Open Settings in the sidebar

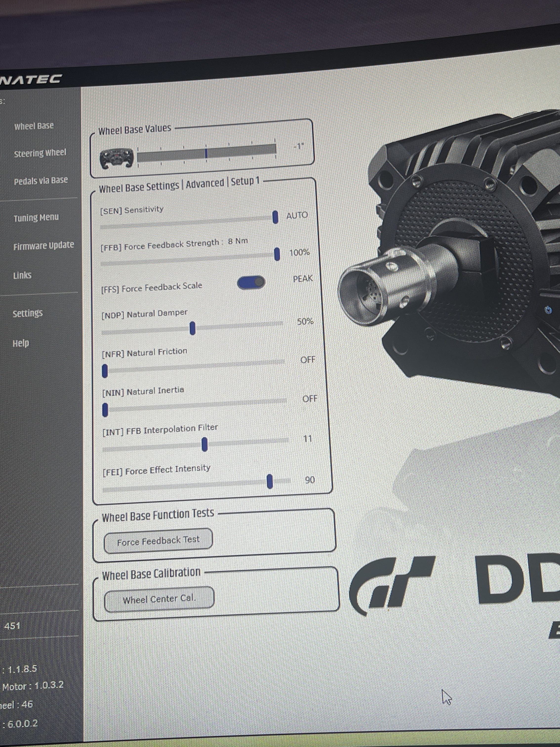28,313
